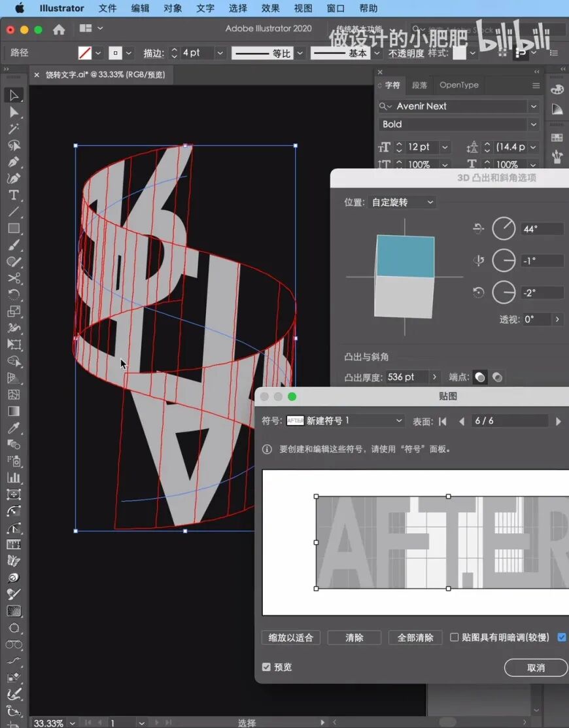Click the Y-axis rotation -1° field
Image resolution: width=569 pixels, height=728 pixels.
[x=543, y=261]
